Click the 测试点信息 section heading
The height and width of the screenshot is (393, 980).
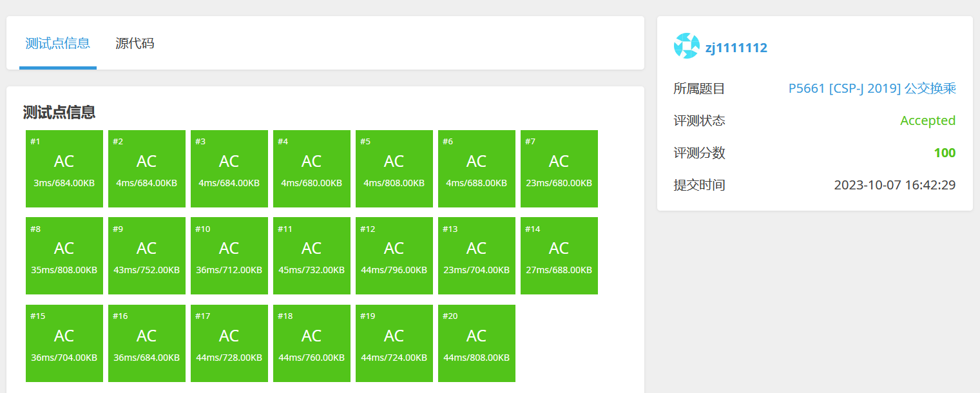[x=59, y=112]
